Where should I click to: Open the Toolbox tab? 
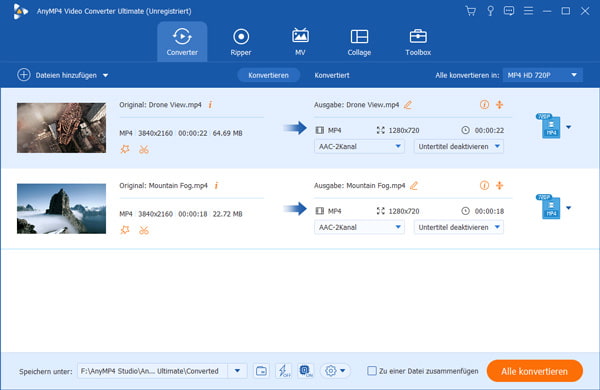coord(418,42)
